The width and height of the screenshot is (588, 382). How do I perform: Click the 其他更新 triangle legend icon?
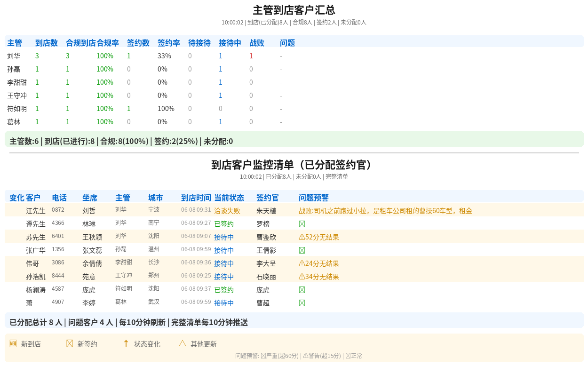coord(183,343)
